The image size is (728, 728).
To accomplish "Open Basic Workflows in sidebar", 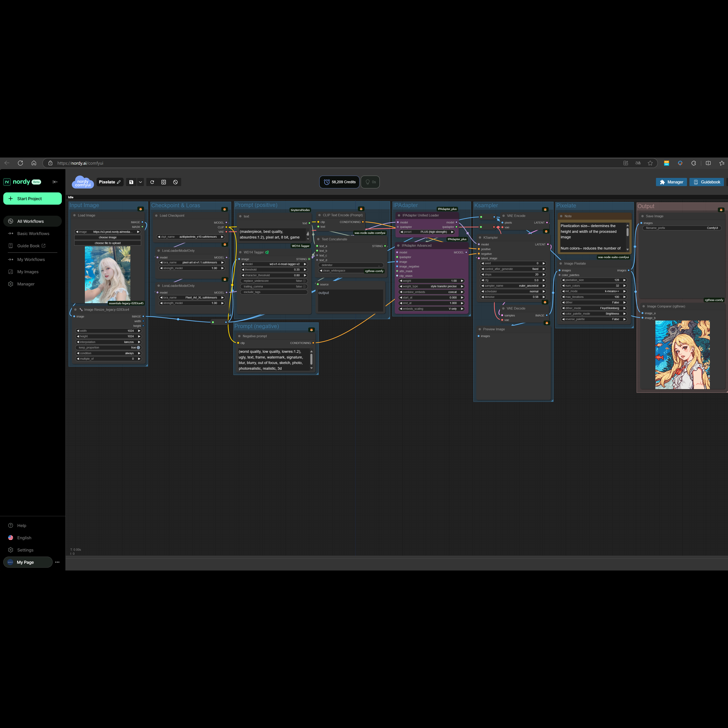I will click(x=33, y=234).
